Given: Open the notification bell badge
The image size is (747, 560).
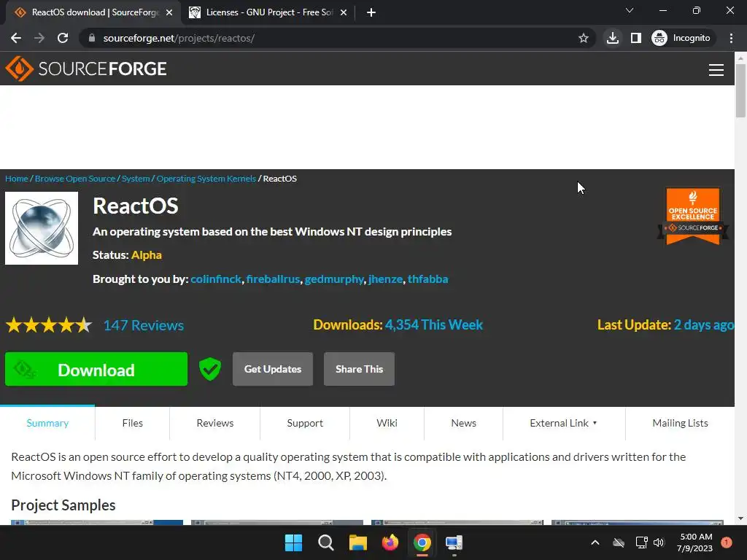Looking at the screenshot, I should pos(727,542).
